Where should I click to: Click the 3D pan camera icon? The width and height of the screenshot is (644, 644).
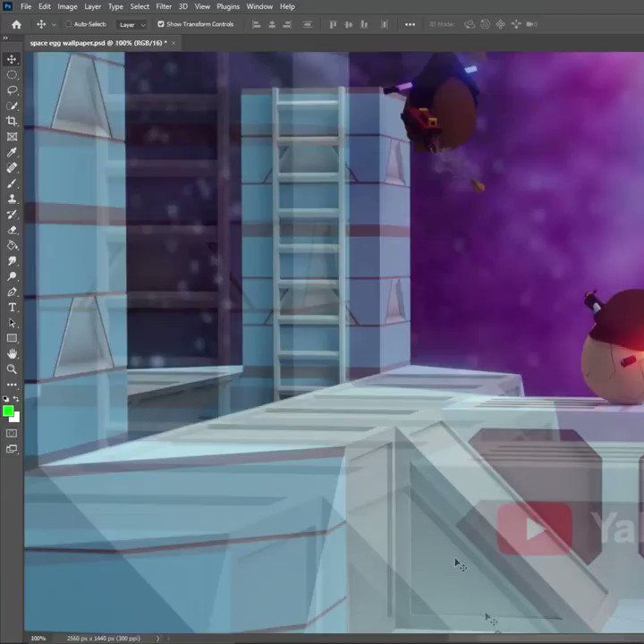(x=500, y=25)
